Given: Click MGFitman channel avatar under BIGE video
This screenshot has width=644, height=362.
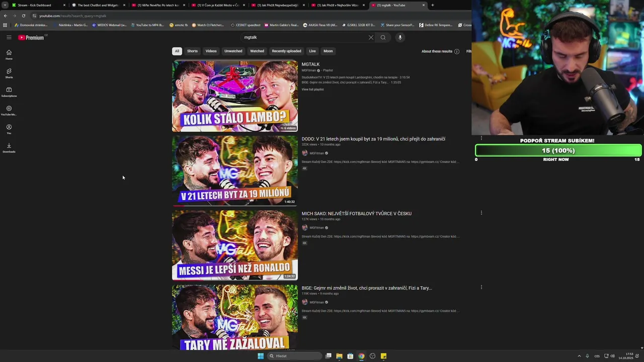Looking at the screenshot, I should (304, 302).
